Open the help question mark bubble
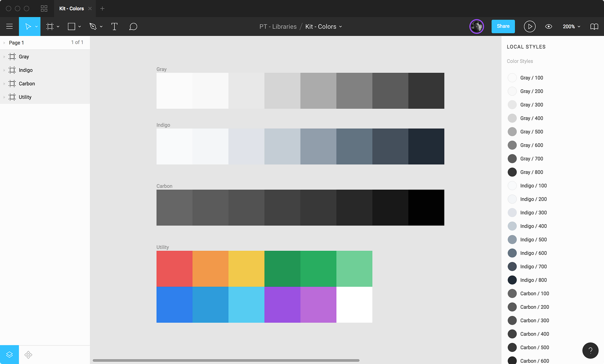 tap(590, 350)
